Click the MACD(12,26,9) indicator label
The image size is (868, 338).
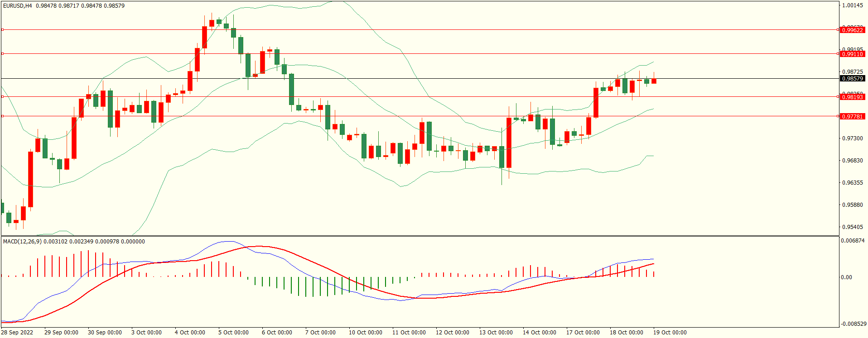click(x=22, y=241)
